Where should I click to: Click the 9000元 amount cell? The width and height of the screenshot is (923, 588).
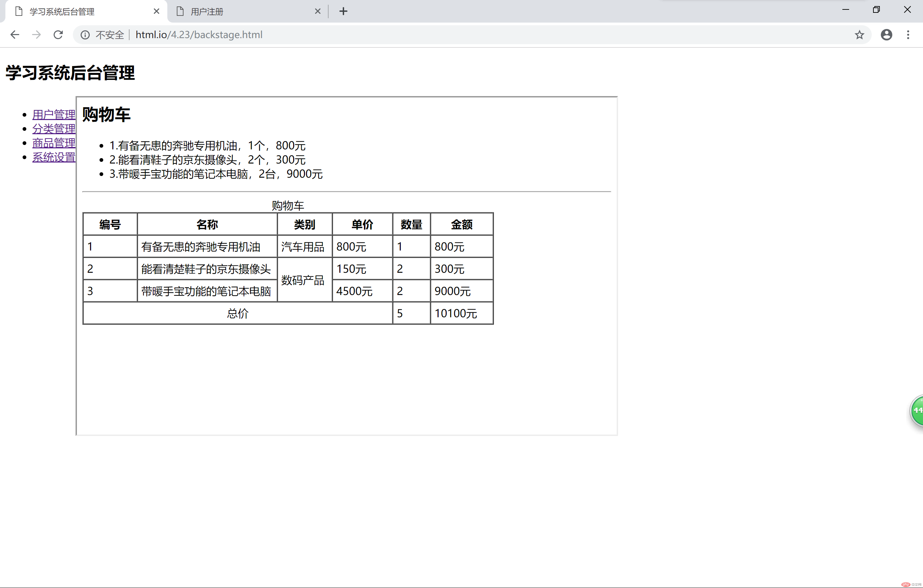pos(462,291)
